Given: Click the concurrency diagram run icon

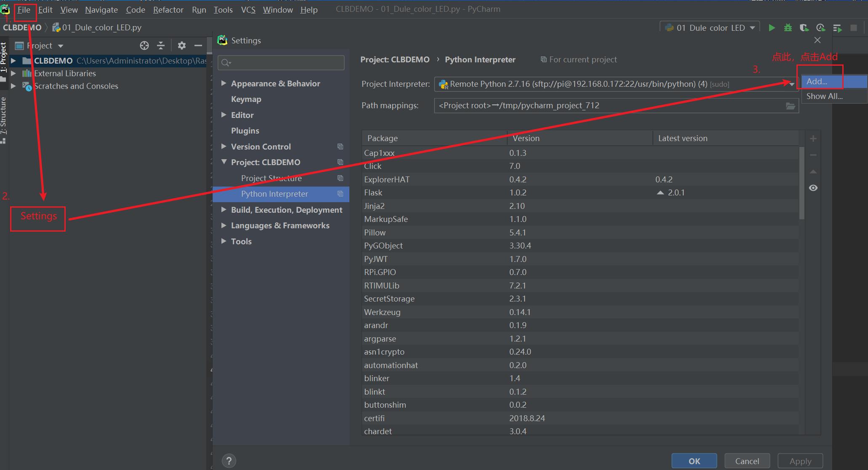Looking at the screenshot, I should (837, 28).
